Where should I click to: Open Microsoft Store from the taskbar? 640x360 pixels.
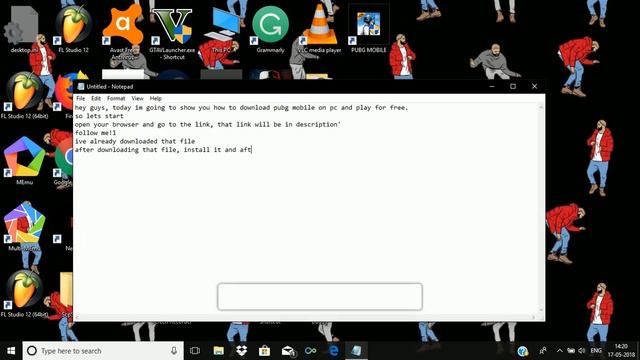click(264, 351)
